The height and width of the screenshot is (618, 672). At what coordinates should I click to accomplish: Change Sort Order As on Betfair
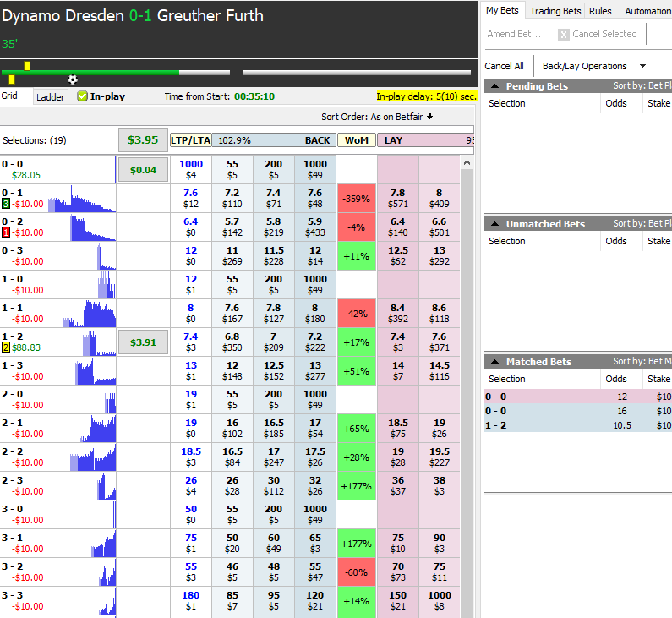pyautogui.click(x=377, y=117)
